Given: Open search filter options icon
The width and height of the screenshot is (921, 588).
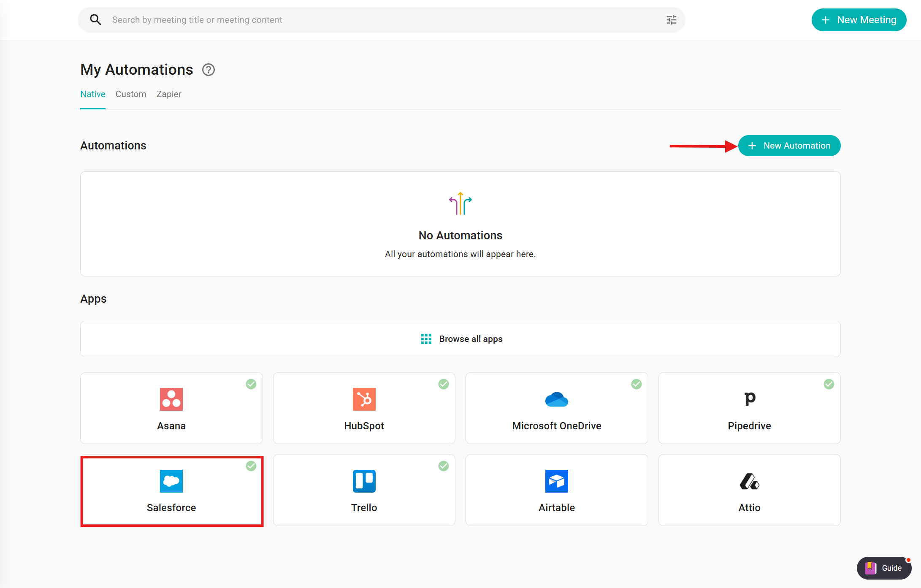Looking at the screenshot, I should coord(671,20).
